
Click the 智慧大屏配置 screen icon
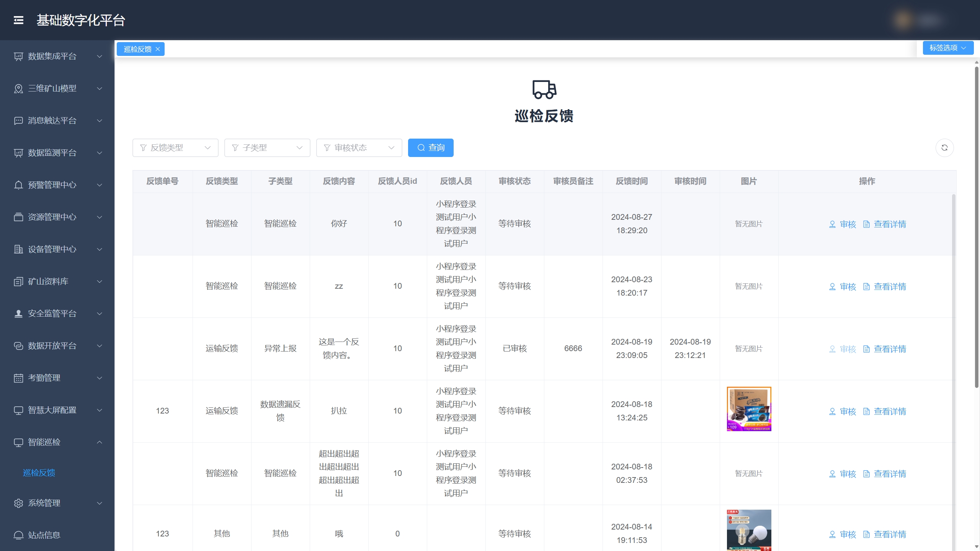tap(18, 410)
